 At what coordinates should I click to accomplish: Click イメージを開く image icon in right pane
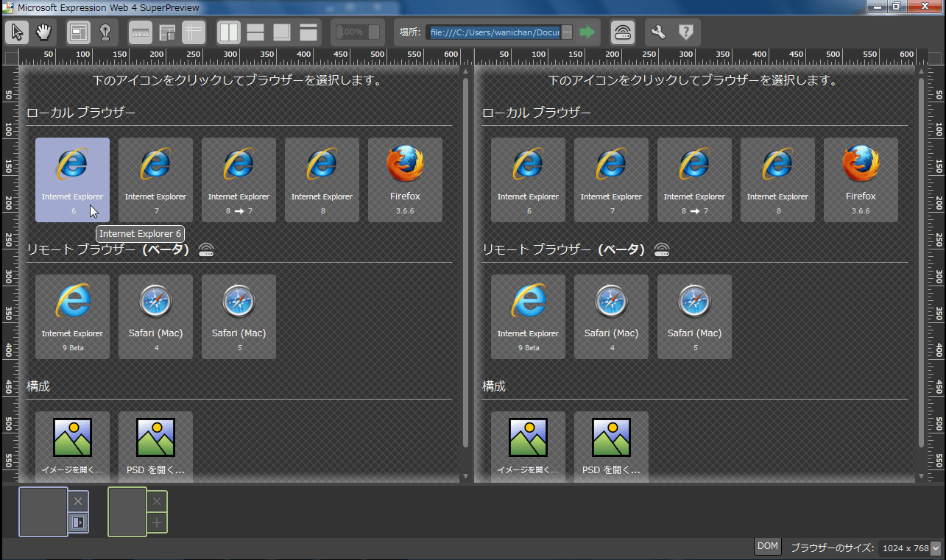[x=528, y=447]
